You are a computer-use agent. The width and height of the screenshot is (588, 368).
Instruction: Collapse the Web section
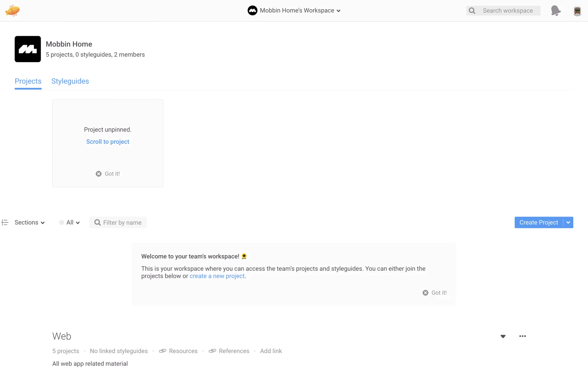(x=503, y=336)
